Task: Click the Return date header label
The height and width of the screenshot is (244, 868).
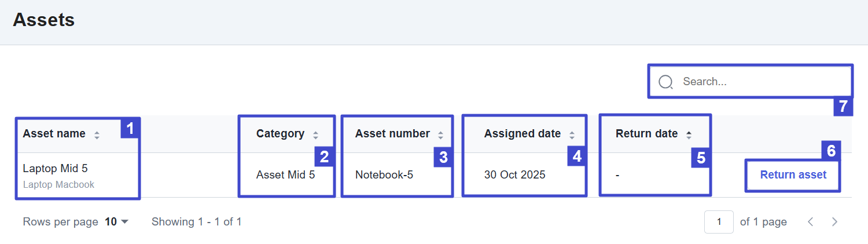Action: point(646,134)
